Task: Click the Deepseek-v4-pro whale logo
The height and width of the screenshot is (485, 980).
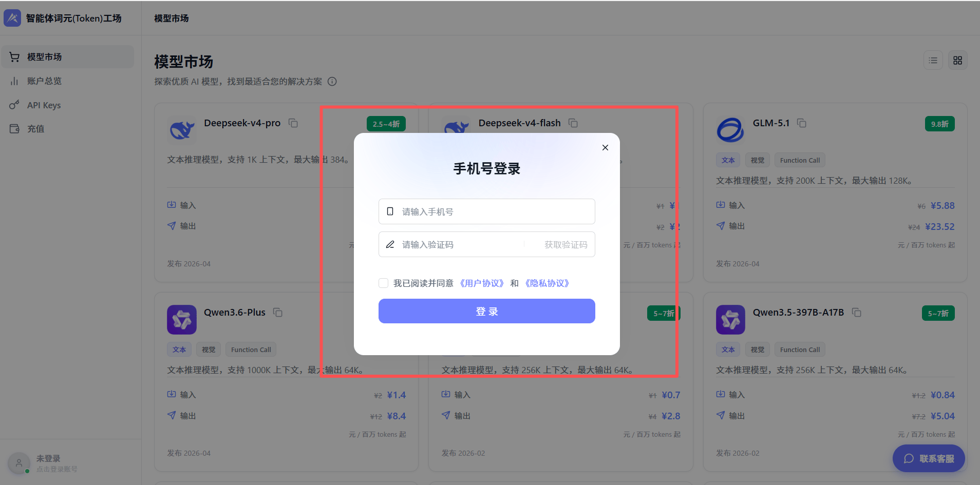Action: tap(182, 130)
